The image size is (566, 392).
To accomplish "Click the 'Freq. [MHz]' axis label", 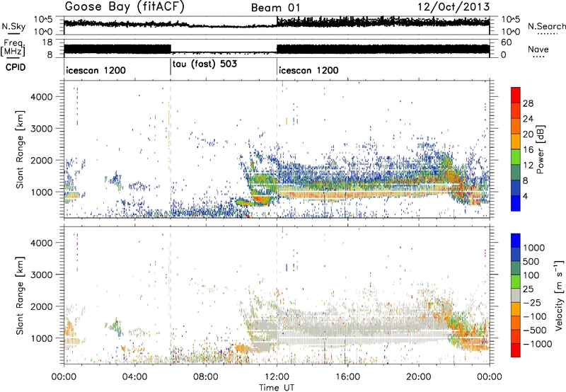I will 13,48.
